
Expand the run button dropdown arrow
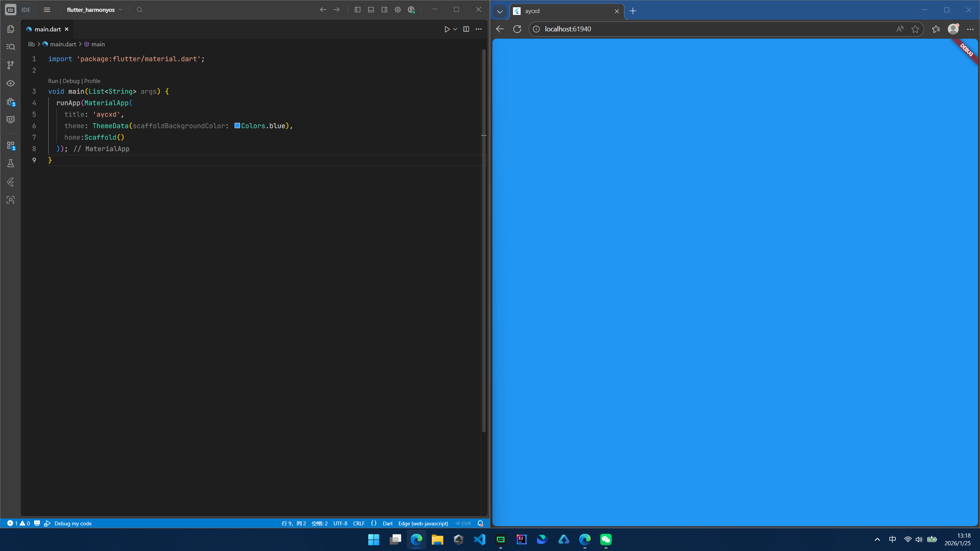click(456, 29)
